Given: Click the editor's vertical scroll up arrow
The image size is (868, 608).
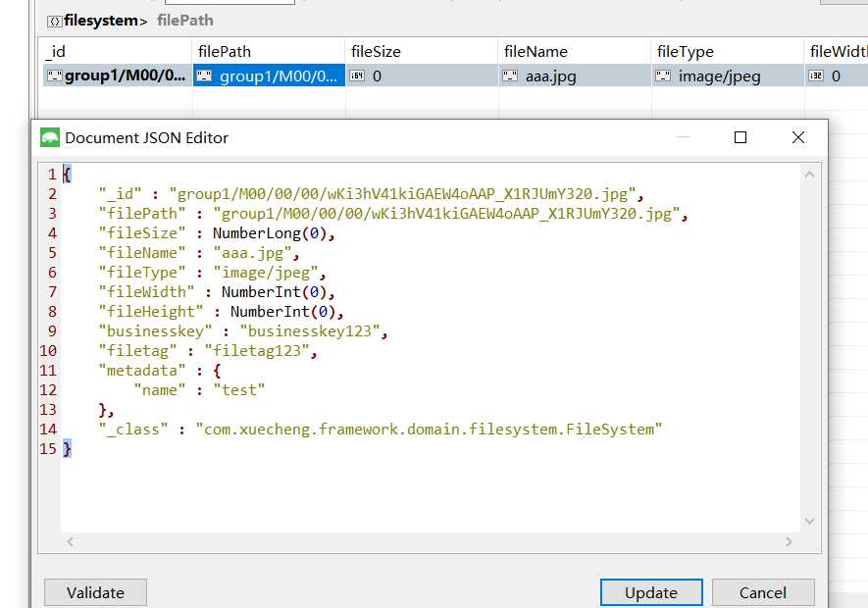Looking at the screenshot, I should click(809, 175).
